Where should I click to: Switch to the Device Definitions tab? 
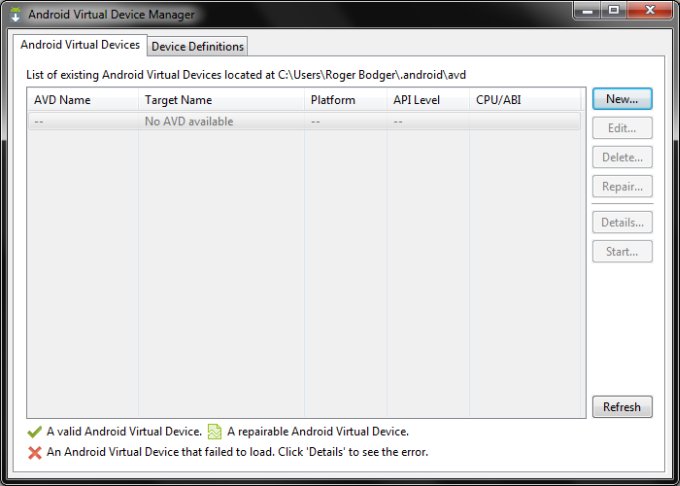pos(198,46)
